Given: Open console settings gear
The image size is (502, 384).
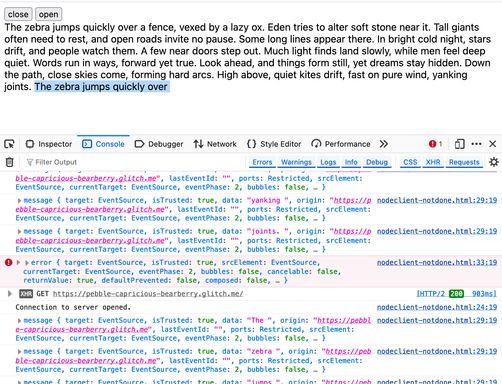Looking at the screenshot, I should (494, 162).
